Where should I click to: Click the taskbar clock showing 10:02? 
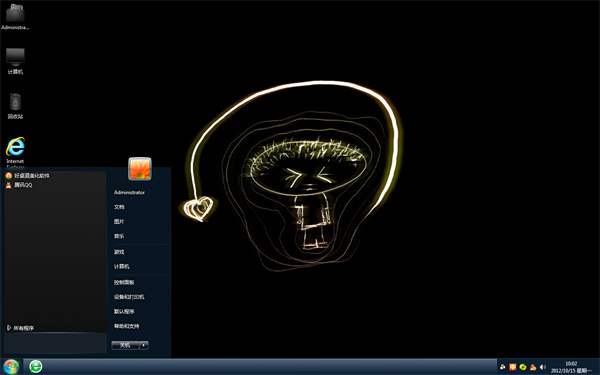click(x=571, y=364)
